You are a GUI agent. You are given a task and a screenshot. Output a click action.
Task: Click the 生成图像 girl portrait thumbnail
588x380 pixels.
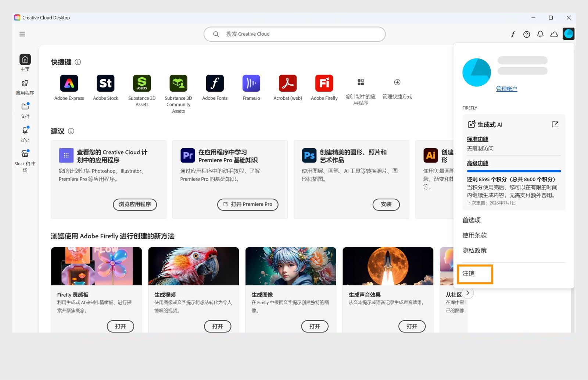(x=291, y=266)
